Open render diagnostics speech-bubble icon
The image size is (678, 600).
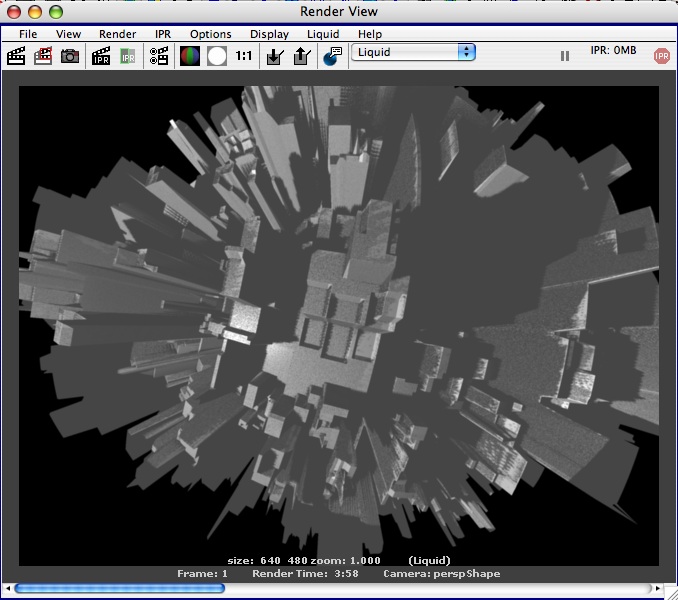point(332,56)
